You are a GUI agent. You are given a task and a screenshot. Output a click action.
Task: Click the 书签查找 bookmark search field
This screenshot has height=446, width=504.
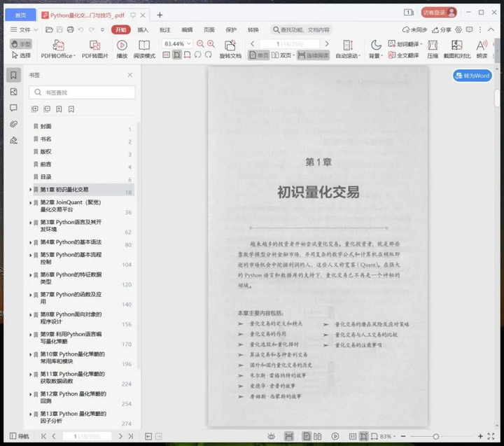[83, 92]
